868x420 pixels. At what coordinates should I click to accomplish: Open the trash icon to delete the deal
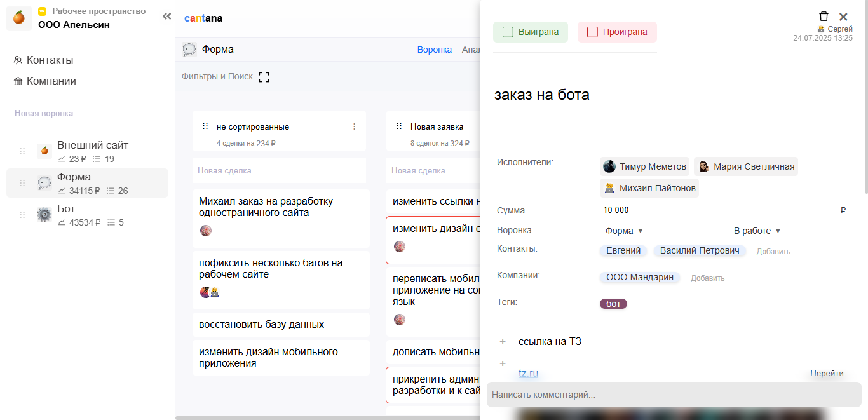point(824,16)
